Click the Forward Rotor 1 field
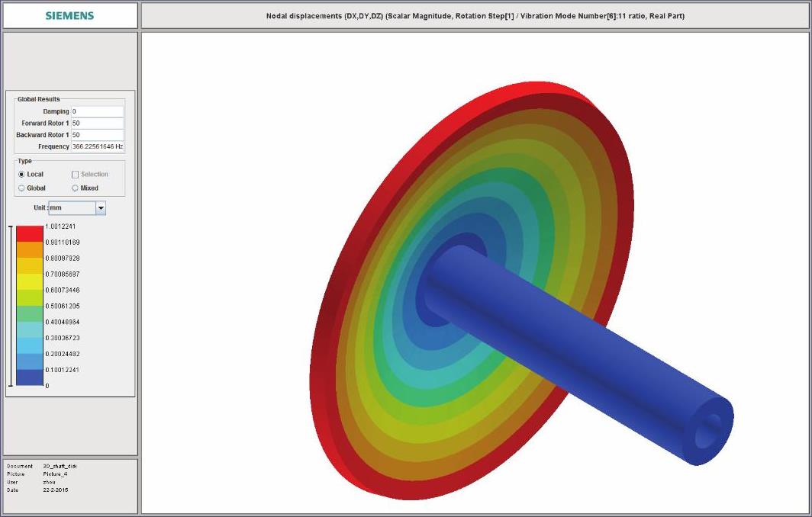This screenshot has width=812, height=517. [x=97, y=123]
